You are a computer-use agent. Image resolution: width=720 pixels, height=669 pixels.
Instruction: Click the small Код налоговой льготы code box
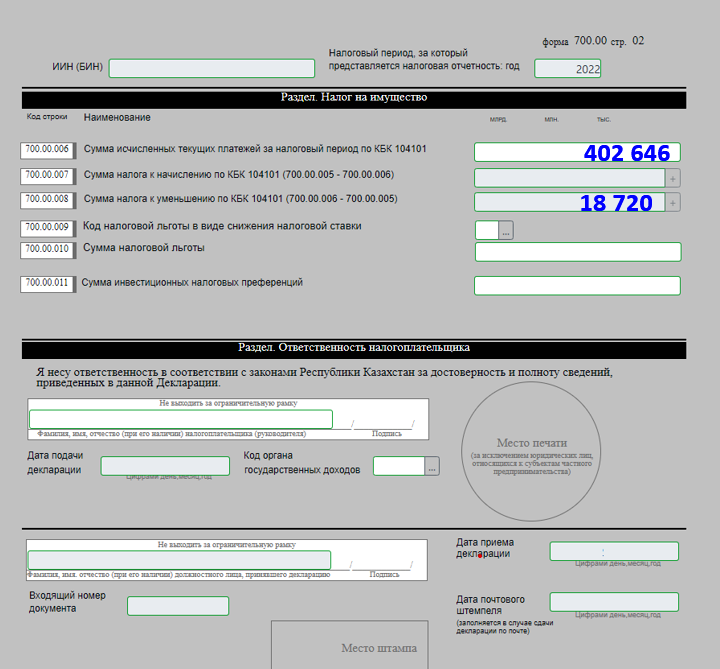pyautogui.click(x=486, y=230)
